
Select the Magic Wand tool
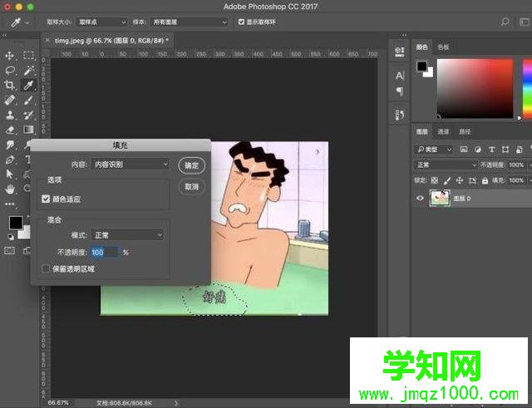point(28,70)
